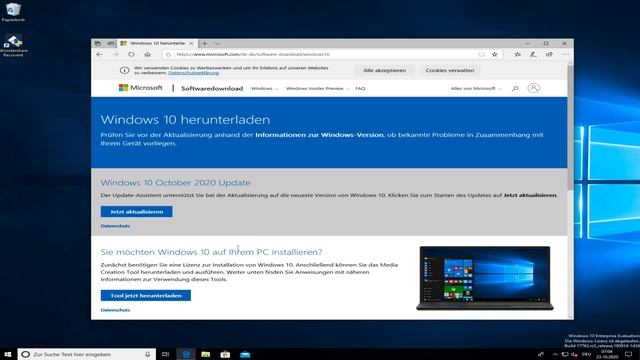Open Edge settings and more menu
640x360 pixels.
click(x=565, y=54)
